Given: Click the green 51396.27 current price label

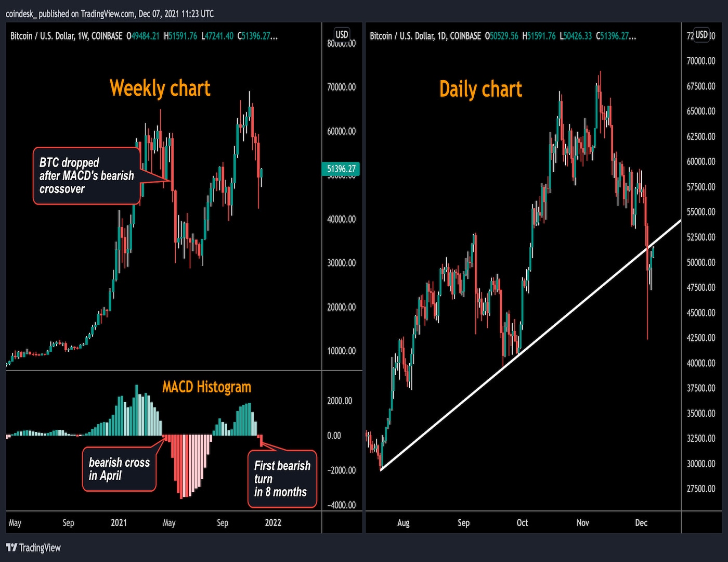Looking at the screenshot, I should coord(341,169).
